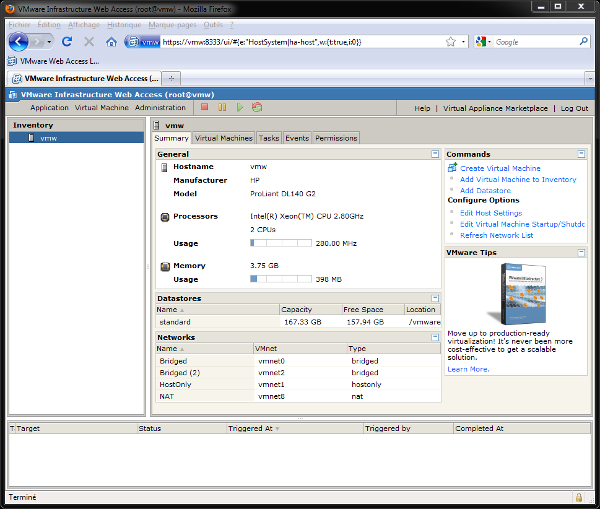Click the Memory chip icon

165,266
